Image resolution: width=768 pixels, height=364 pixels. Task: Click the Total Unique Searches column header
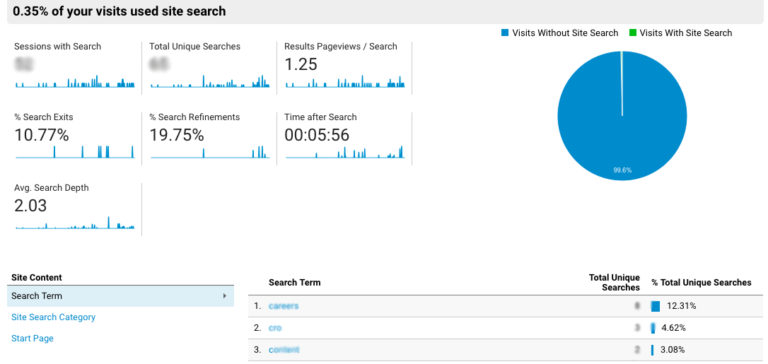point(614,283)
